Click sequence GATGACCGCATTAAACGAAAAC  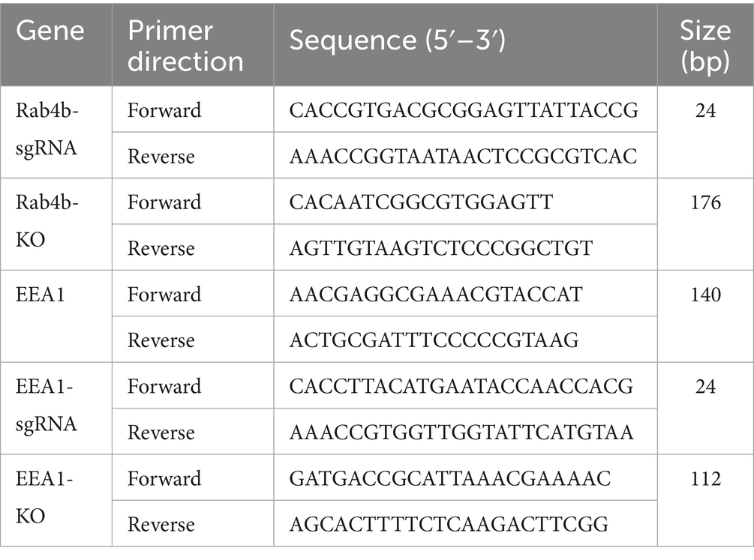[x=446, y=479]
